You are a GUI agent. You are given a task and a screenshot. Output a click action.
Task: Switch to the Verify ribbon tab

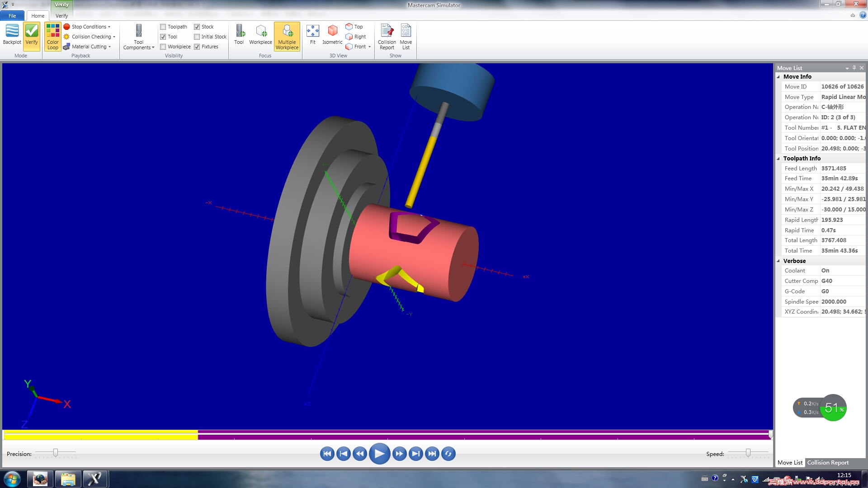[62, 16]
